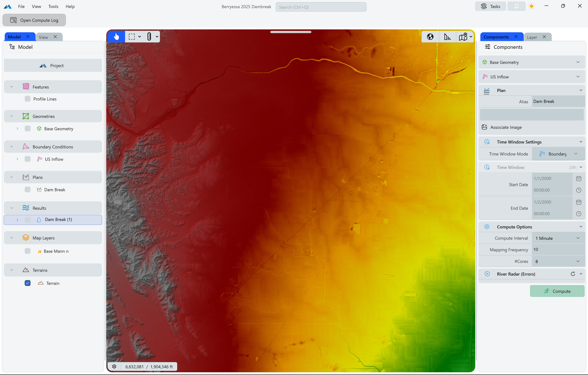Select the pan hand tool

coord(116,37)
